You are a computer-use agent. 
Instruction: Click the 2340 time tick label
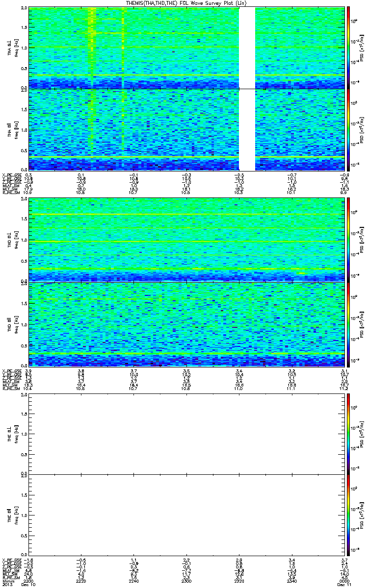pos(292,581)
